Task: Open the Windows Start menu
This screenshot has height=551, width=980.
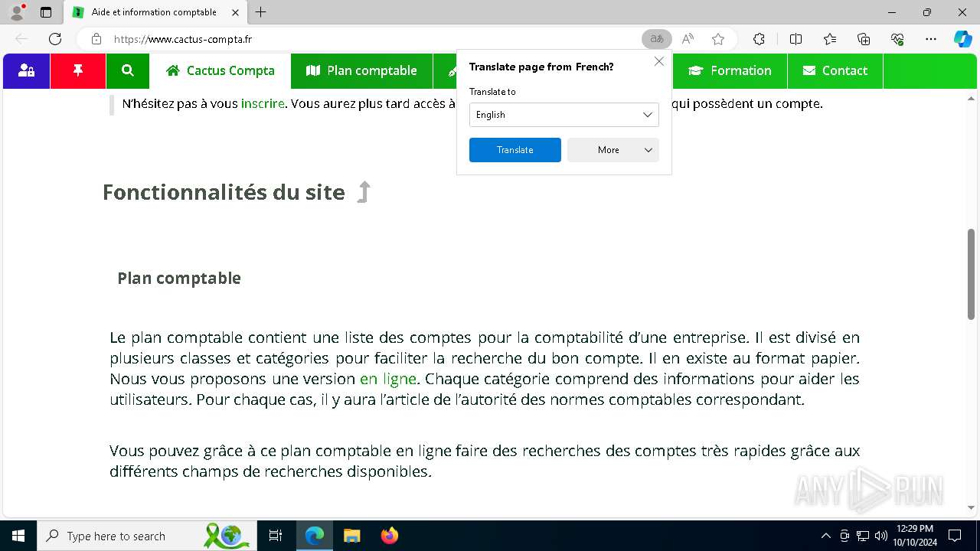Action: point(18,536)
